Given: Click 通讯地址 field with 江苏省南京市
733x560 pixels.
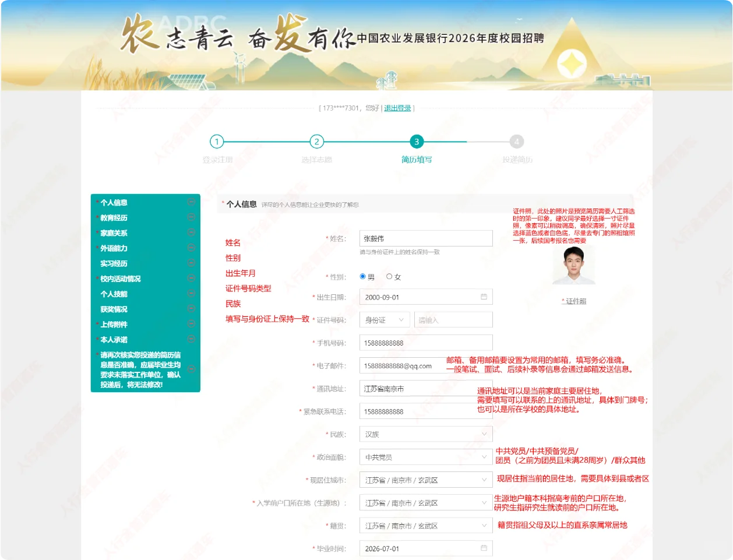Looking at the screenshot, I should pyautogui.click(x=426, y=389).
